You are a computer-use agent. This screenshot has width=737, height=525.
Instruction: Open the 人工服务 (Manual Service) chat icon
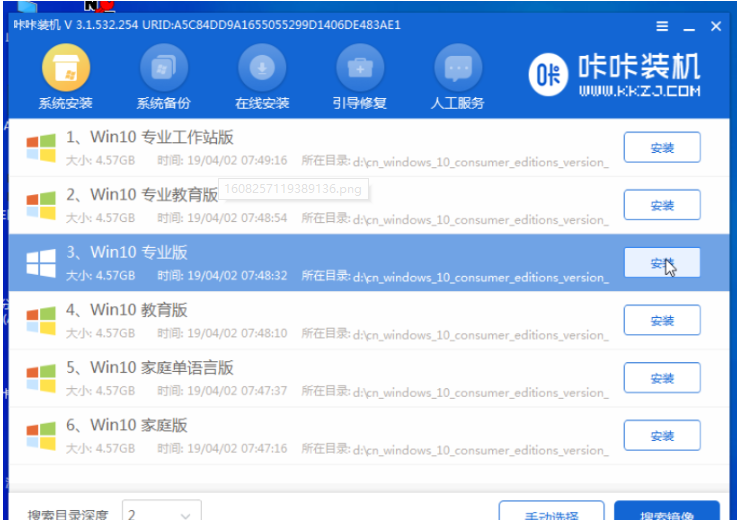tap(458, 70)
